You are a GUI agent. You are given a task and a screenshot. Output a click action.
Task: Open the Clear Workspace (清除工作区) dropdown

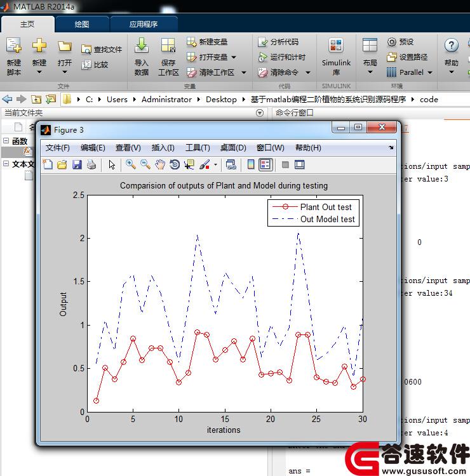(x=244, y=72)
